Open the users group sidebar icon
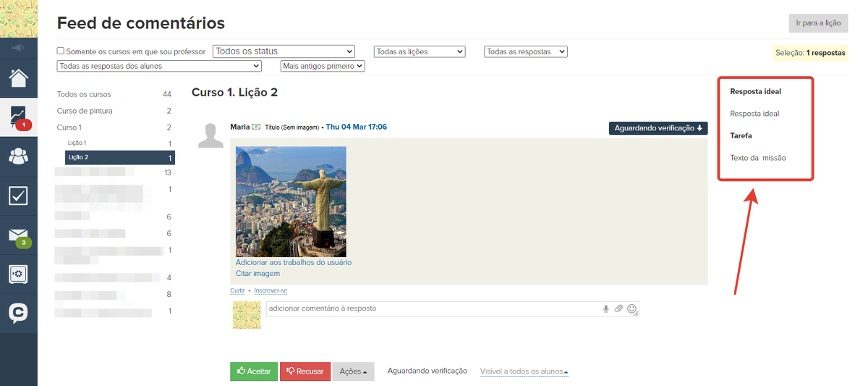Screen dimensions: 868x386 (19, 156)
